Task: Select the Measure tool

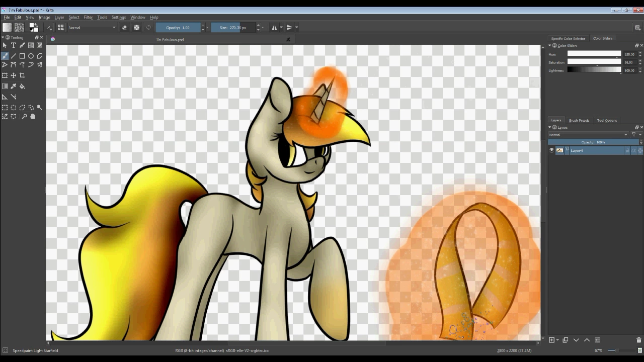Action: (x=14, y=97)
